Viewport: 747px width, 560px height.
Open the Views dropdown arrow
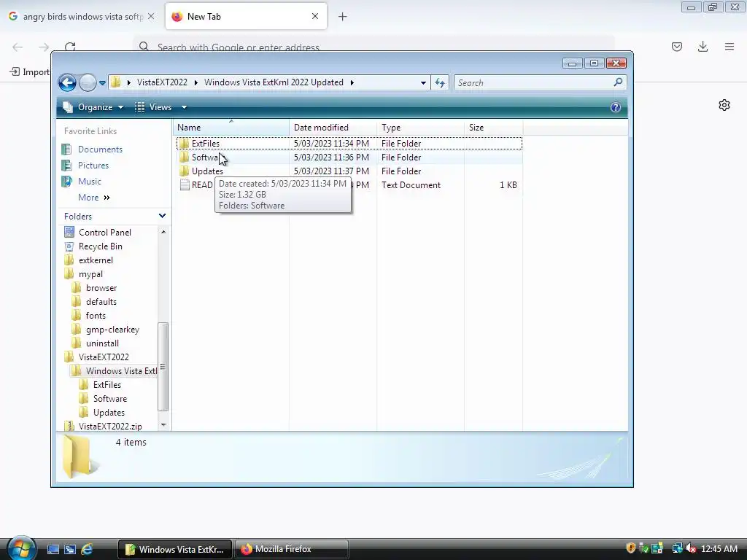(x=185, y=107)
